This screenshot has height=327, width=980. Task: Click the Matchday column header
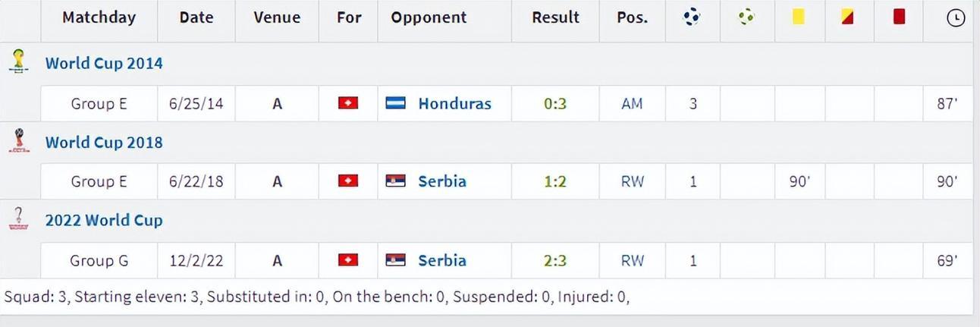tap(99, 17)
